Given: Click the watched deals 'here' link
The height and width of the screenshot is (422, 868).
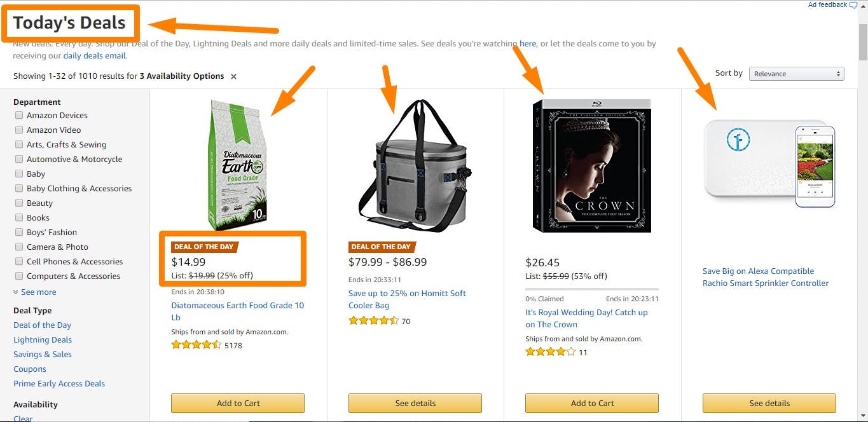Looking at the screenshot, I should tap(527, 43).
